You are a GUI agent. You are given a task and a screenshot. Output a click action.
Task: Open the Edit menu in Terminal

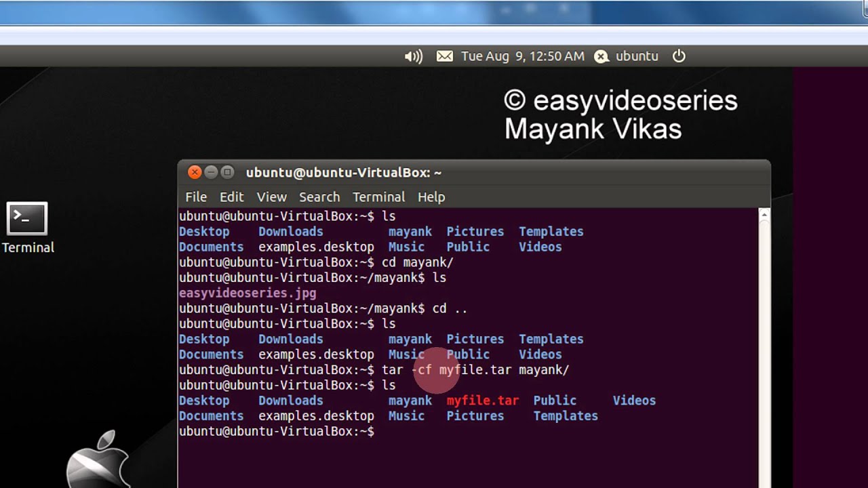point(231,197)
